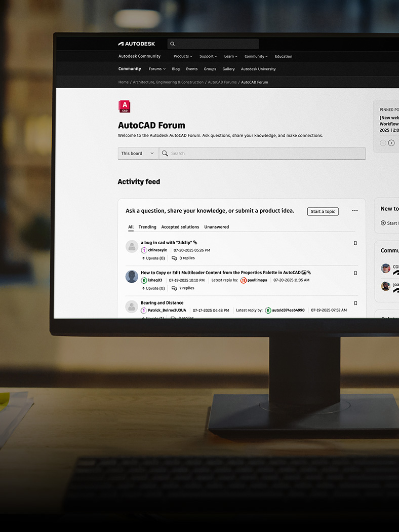
Task: Open Events in the Community navigation
Action: 191,69
